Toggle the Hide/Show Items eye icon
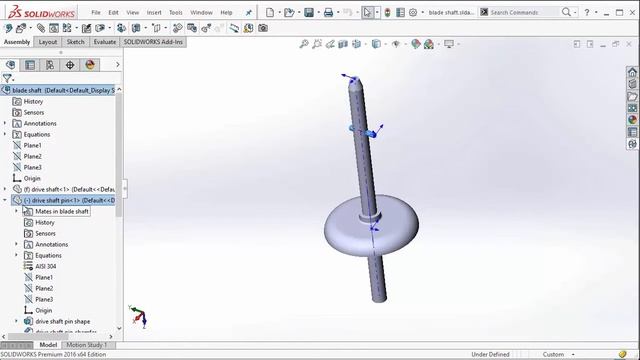640x360 pixels. click(x=396, y=44)
